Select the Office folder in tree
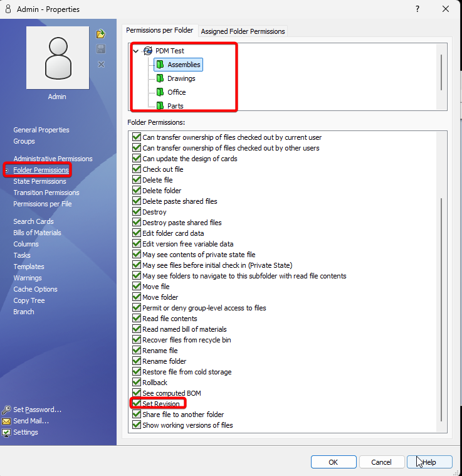Image resolution: width=462 pixels, height=476 pixels. coord(177,92)
